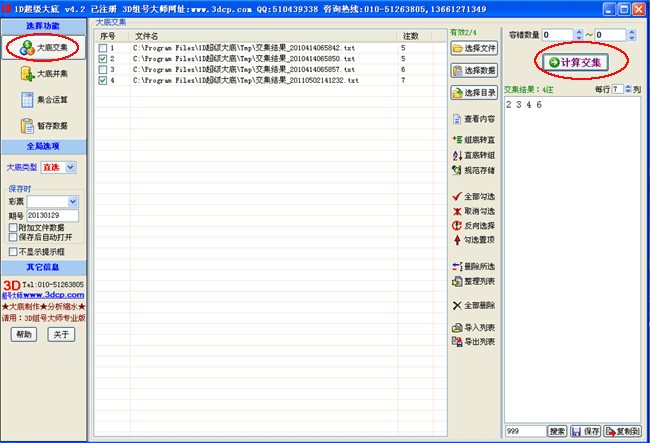The height and width of the screenshot is (443, 650).
Task: Click the search field containing 999
Action: pos(524,430)
